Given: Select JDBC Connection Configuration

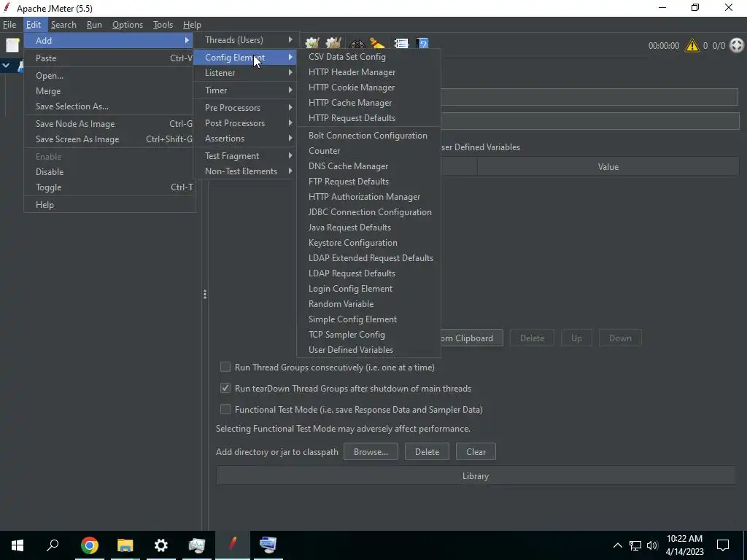Looking at the screenshot, I should pos(368,212).
